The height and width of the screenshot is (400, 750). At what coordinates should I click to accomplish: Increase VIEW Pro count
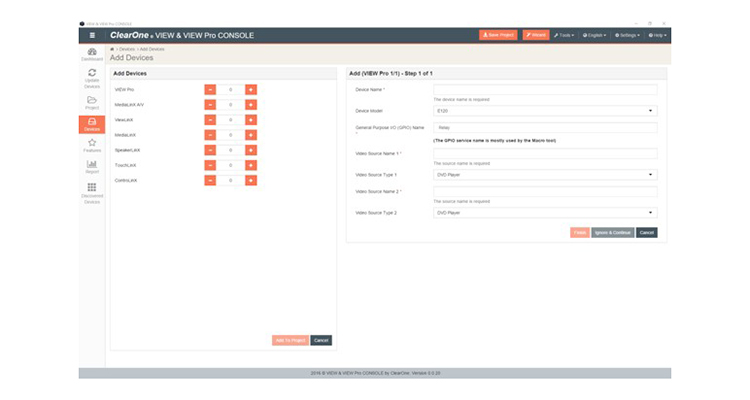(251, 89)
